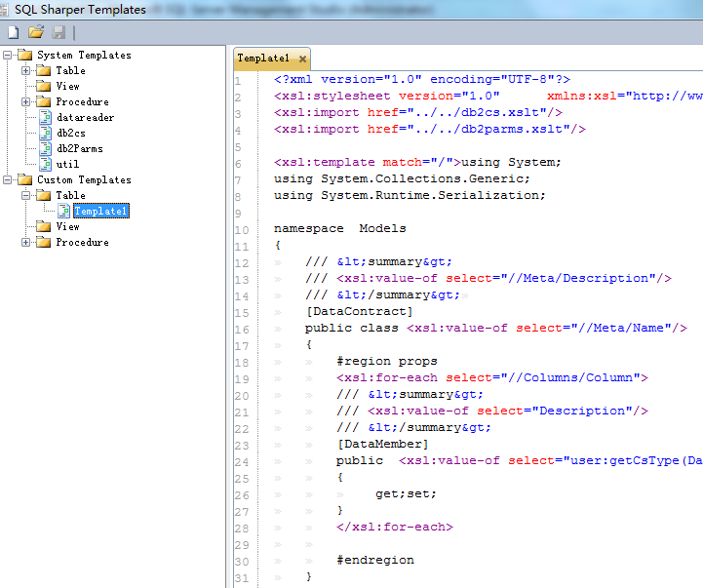Viewport: 703px width, 588px height.
Task: Click the util file icon
Action: tap(45, 164)
